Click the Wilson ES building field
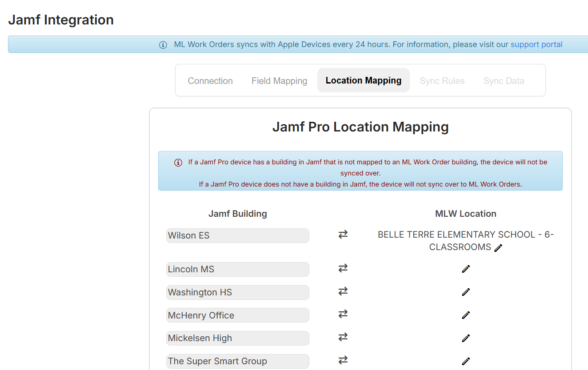The image size is (588, 370). pyautogui.click(x=238, y=235)
